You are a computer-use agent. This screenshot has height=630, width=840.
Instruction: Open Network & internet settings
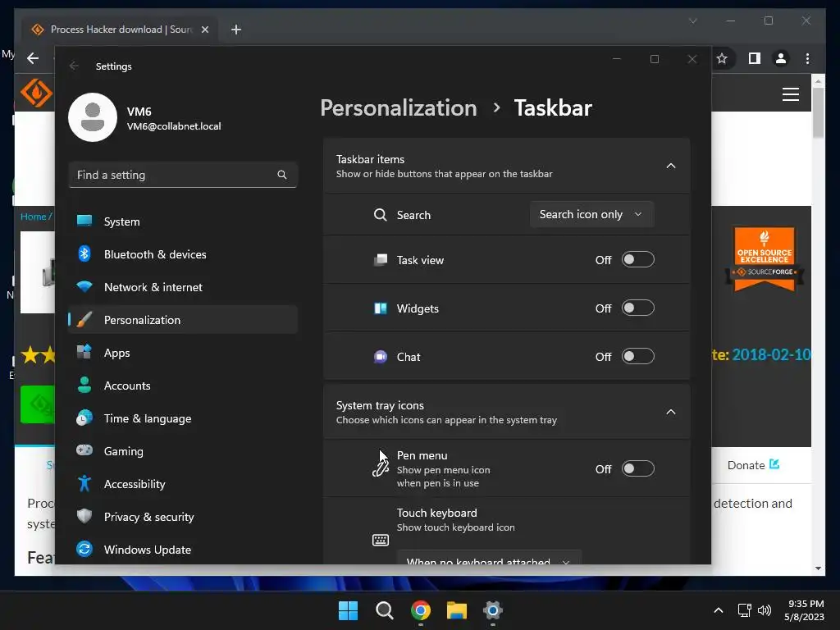(x=183, y=287)
